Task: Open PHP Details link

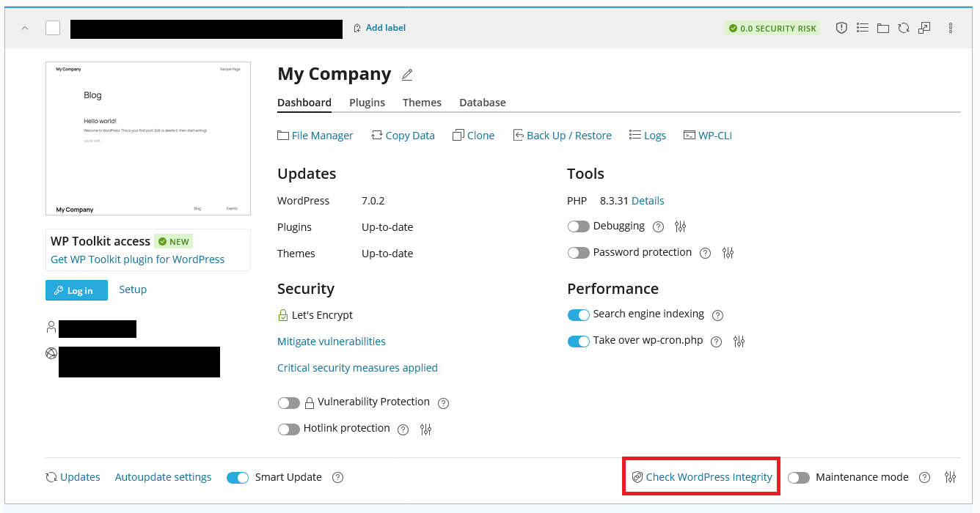Action: (648, 201)
